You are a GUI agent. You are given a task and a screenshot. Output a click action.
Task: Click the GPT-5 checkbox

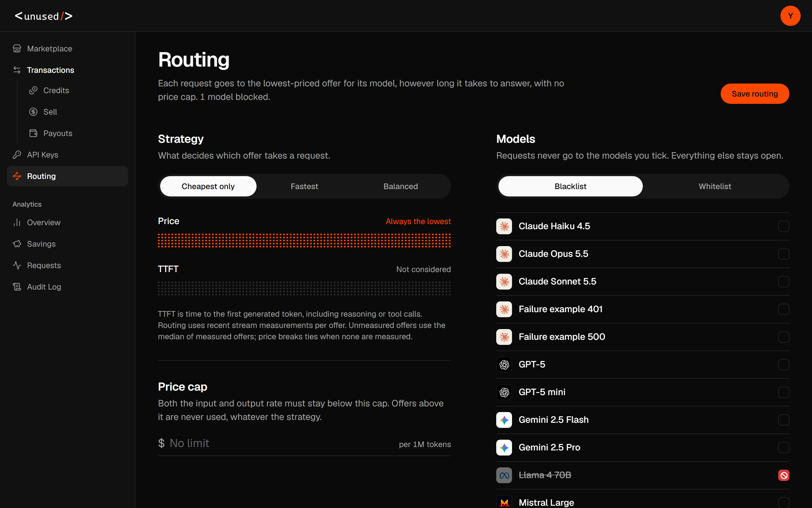784,365
